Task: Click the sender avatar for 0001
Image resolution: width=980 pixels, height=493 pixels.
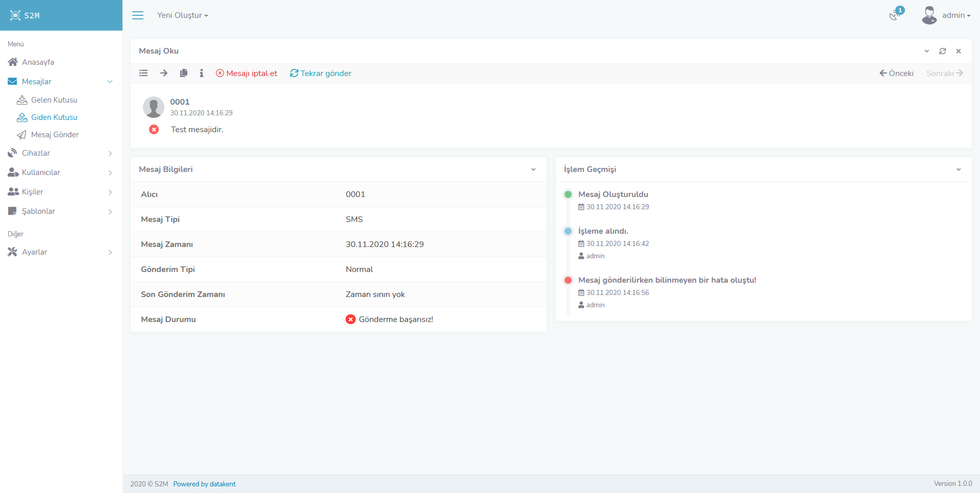Action: (153, 107)
